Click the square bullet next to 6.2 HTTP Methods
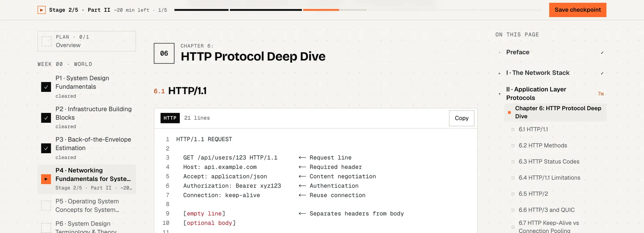This screenshot has width=644, height=233. point(513,145)
